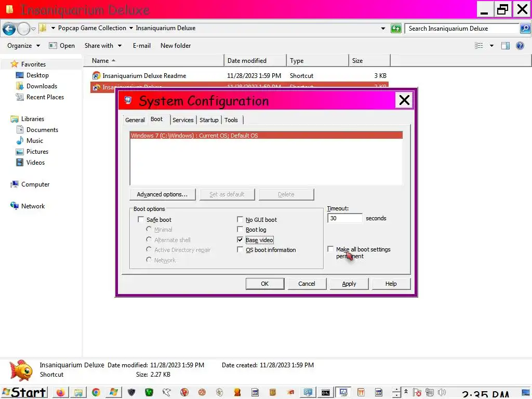
Task: Click Open in the Explorer toolbar
Action: click(x=62, y=46)
